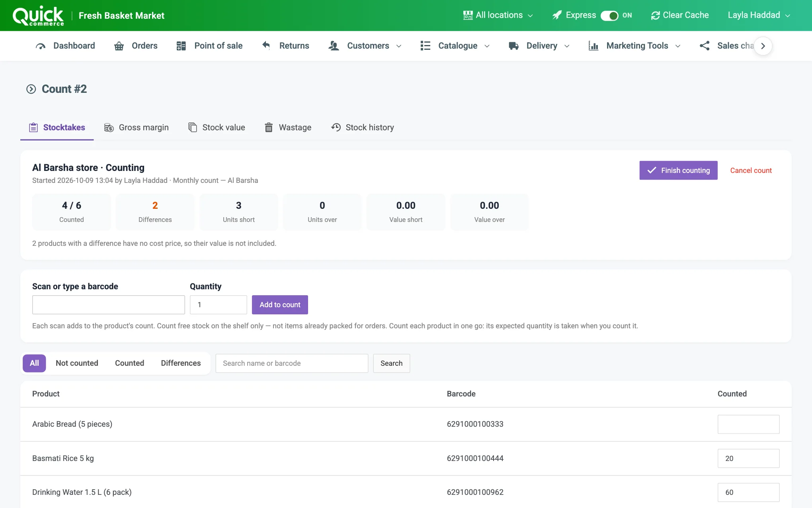Focus the Scan or type a barcode field
The height and width of the screenshot is (508, 812).
tap(109, 305)
